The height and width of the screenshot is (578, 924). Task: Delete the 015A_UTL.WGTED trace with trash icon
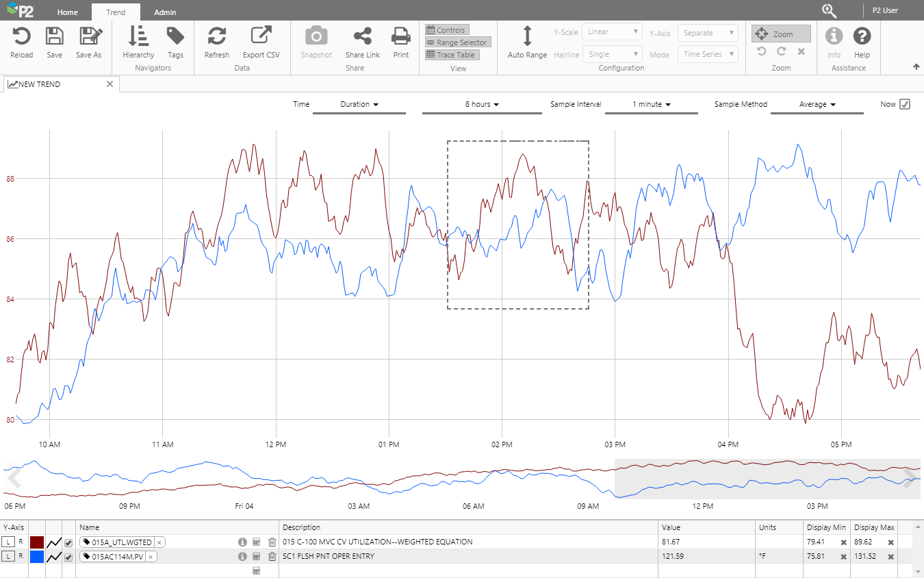(x=272, y=542)
